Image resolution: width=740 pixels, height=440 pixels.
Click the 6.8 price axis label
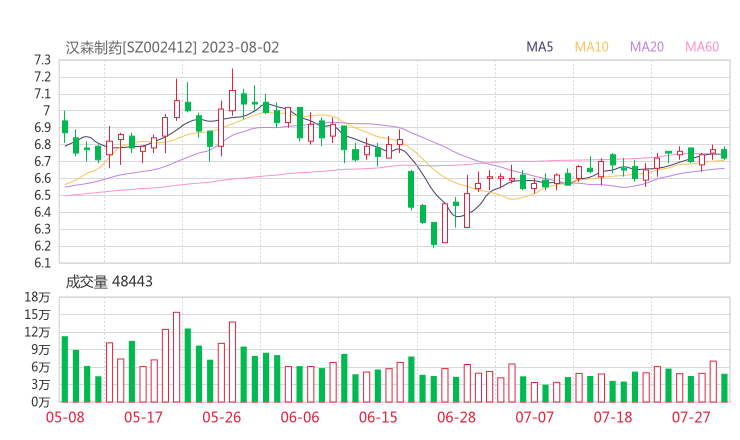tap(42, 145)
